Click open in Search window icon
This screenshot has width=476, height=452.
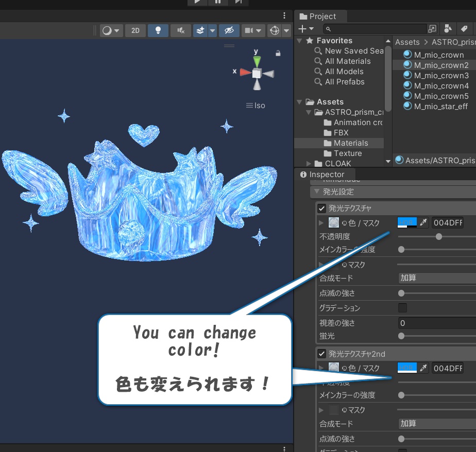[432, 29]
